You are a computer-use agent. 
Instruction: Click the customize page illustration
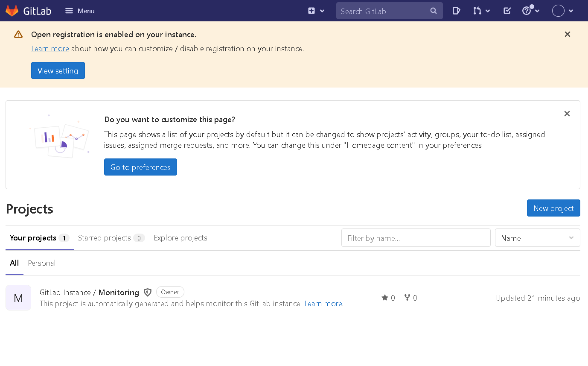(60, 136)
